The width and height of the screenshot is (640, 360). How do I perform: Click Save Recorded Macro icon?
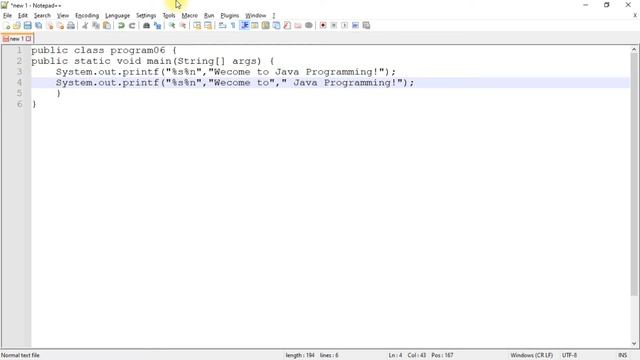pyautogui.click(x=366, y=26)
